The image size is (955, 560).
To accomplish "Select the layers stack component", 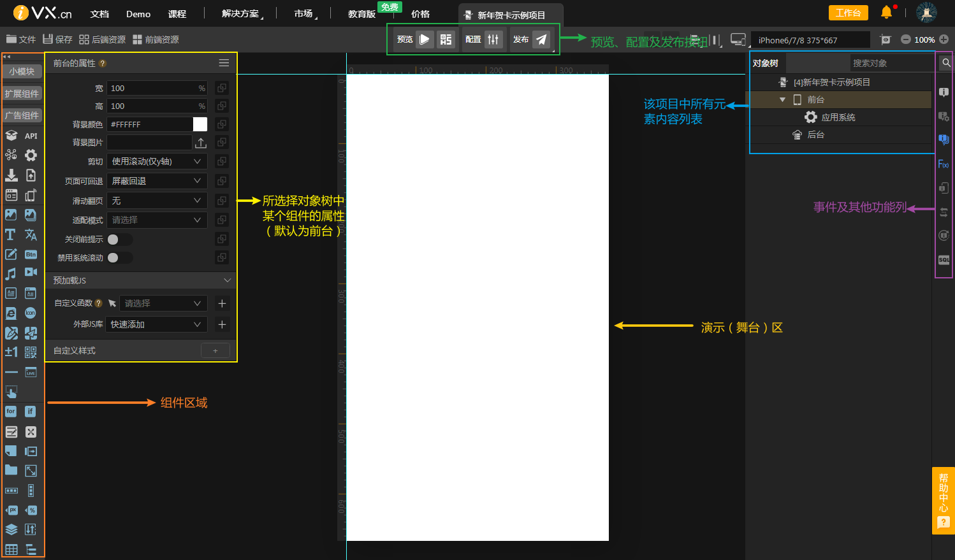I will [x=11, y=529].
